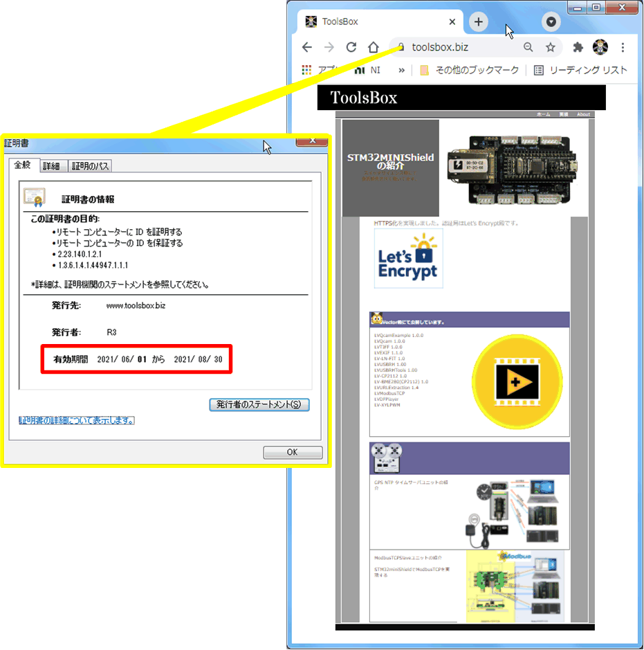Open the LVDFPlayer link

coord(386,399)
